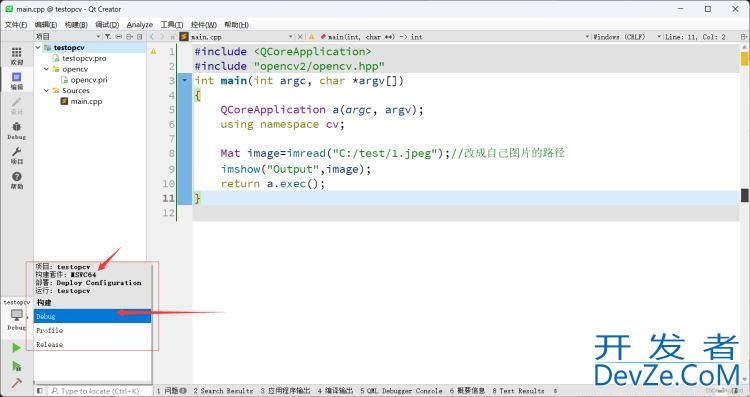
Task: Select the opencv folder label
Action: coord(75,69)
